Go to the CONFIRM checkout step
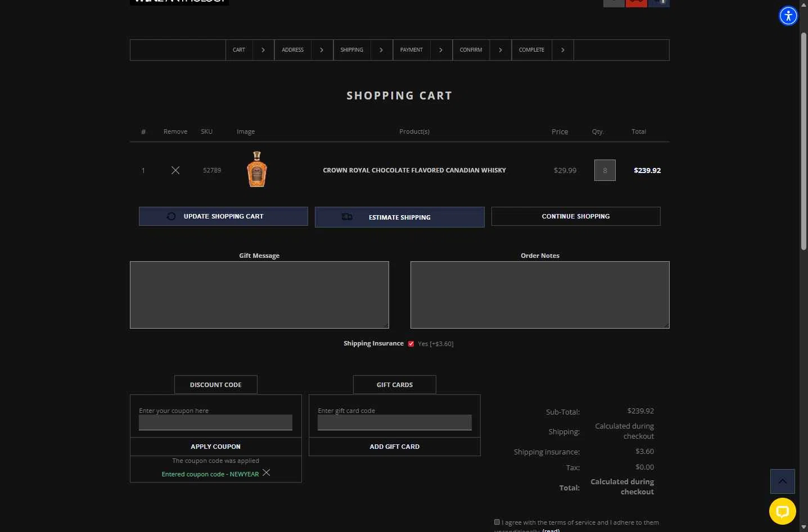The width and height of the screenshot is (808, 532). (x=471, y=50)
